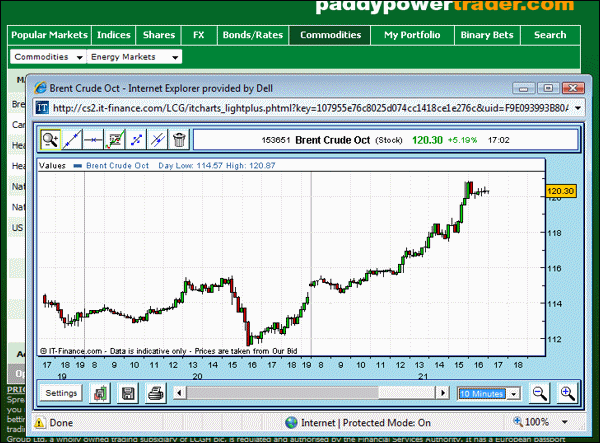Click the 153651 number in the chart header
This screenshot has width=600, height=443.
coord(276,140)
